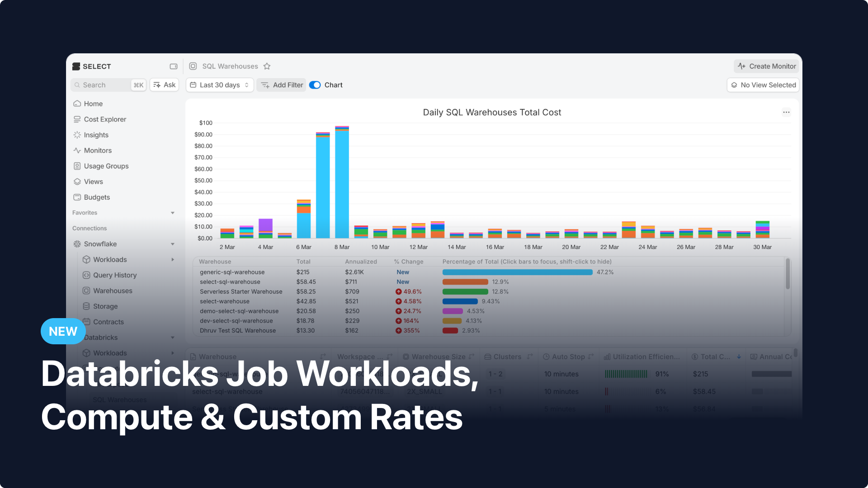Screen dimensions: 868x488
Task: Open the No View Selected dropdown
Action: pyautogui.click(x=763, y=85)
